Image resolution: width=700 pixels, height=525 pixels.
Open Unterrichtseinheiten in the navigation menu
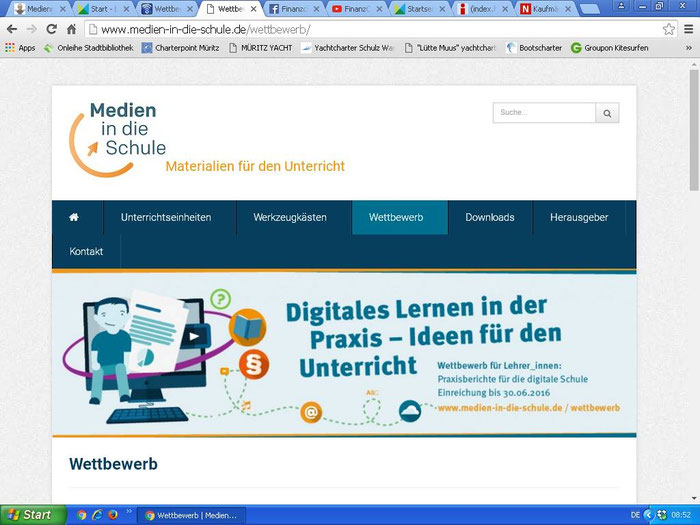[x=166, y=217]
